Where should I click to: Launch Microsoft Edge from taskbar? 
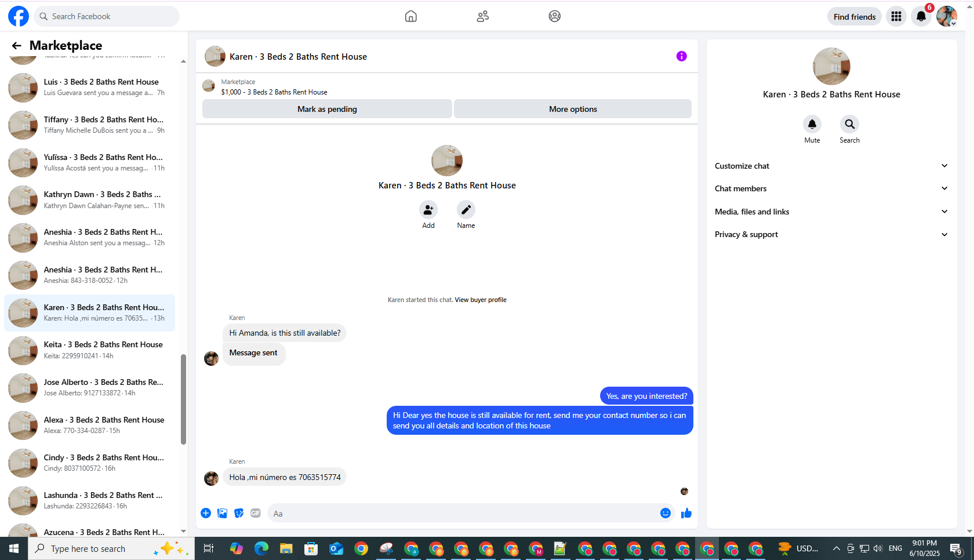click(x=261, y=548)
